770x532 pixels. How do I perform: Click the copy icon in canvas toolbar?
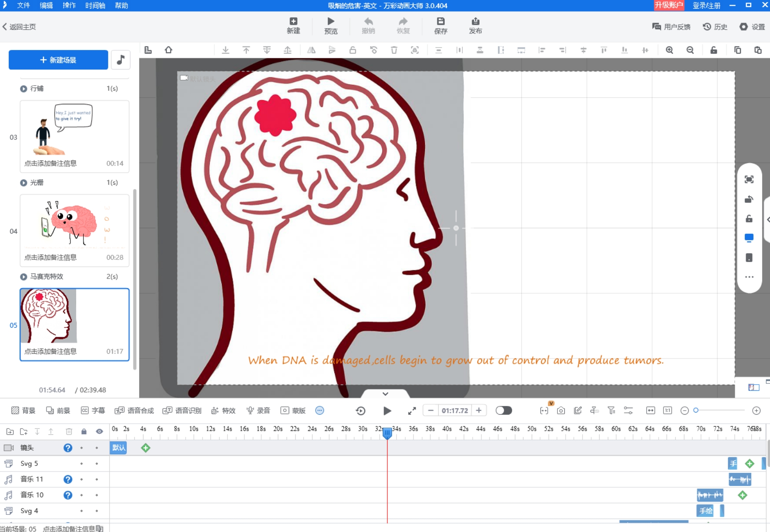coord(737,50)
